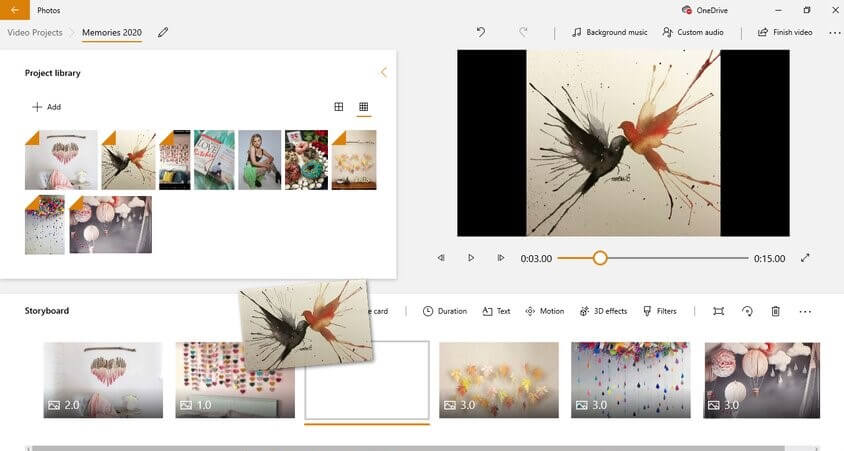Switch library to medium thumbnail view
Screen dimensions: 844x451
coord(339,107)
